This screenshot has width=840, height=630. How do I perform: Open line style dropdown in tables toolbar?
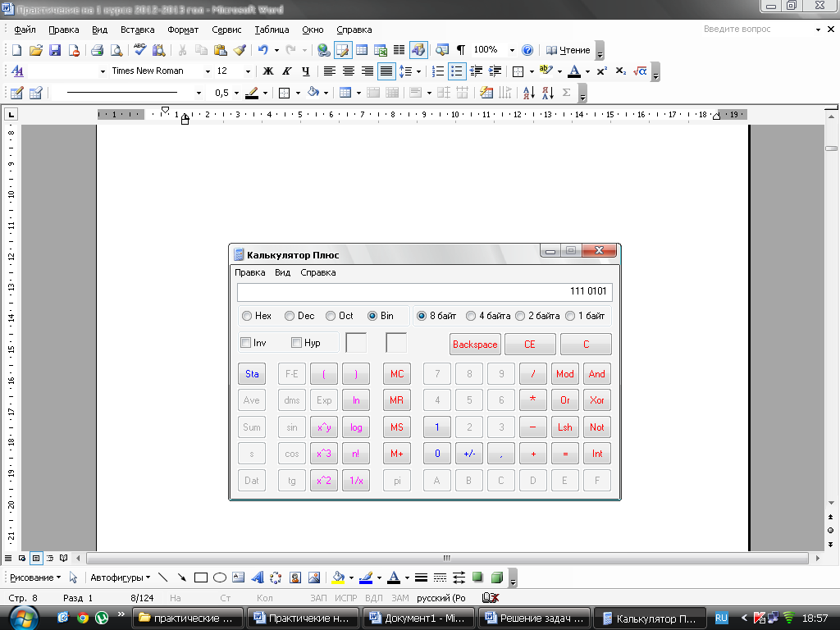click(199, 93)
